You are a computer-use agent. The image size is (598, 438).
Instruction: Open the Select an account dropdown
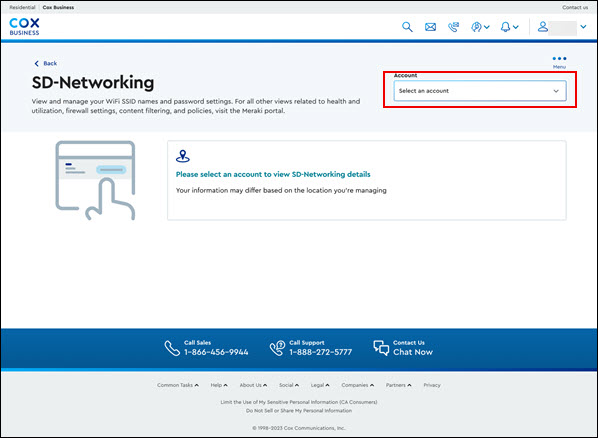point(480,91)
